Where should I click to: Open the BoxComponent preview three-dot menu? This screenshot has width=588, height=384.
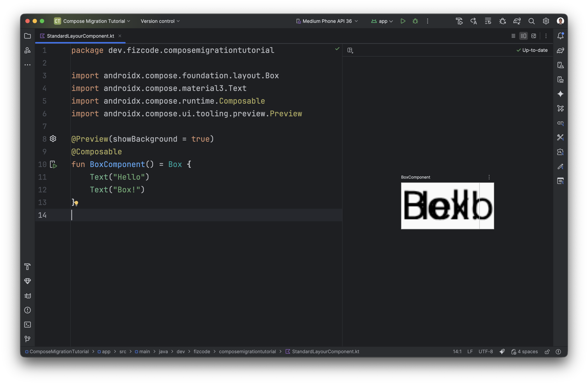pyautogui.click(x=489, y=177)
